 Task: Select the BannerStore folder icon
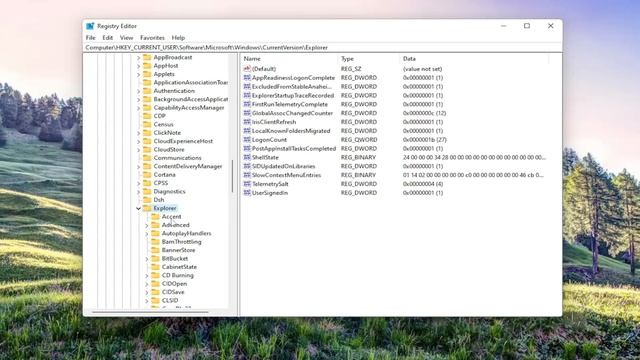coord(156,250)
